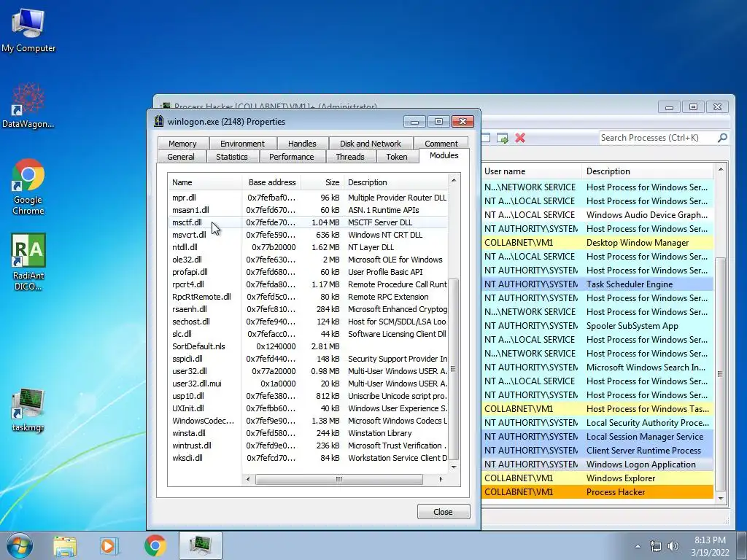Open taskmgr desktop shortcut
Screen dimensions: 747x560
click(28, 410)
